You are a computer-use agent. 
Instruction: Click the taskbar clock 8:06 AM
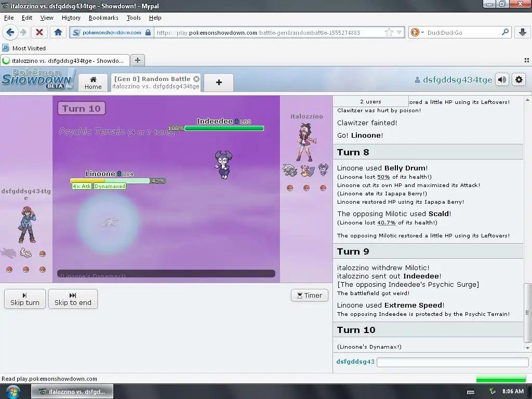coord(513,391)
